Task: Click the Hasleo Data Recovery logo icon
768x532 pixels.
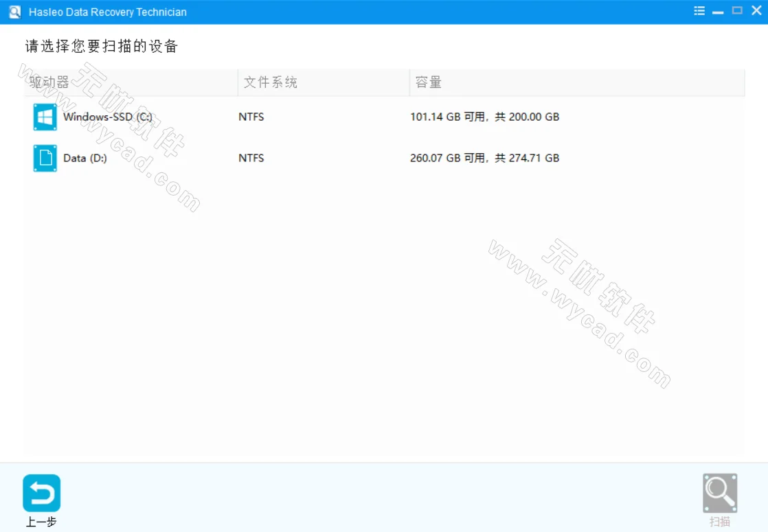Action: click(x=14, y=11)
